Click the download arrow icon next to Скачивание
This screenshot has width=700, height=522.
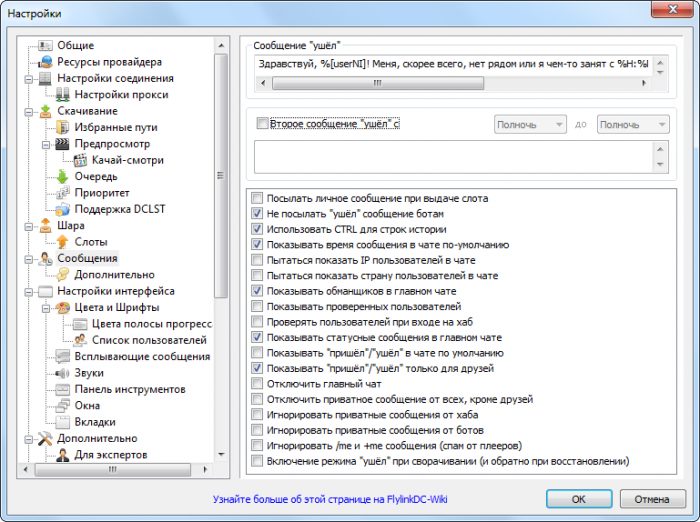47,111
